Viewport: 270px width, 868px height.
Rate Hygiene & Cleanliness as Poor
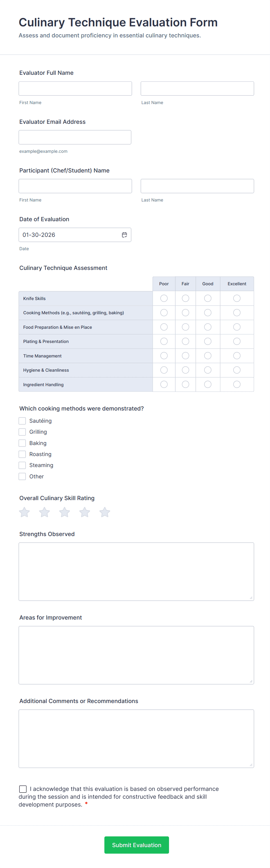click(164, 370)
